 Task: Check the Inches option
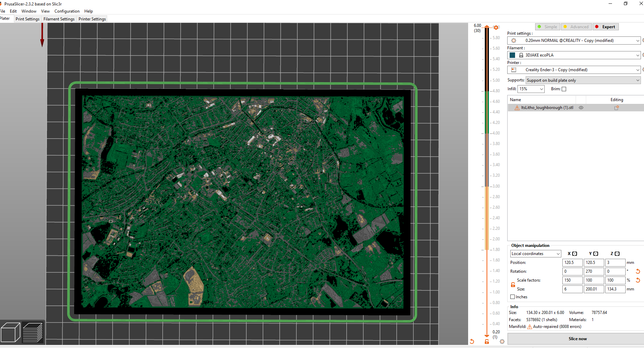[x=513, y=297]
